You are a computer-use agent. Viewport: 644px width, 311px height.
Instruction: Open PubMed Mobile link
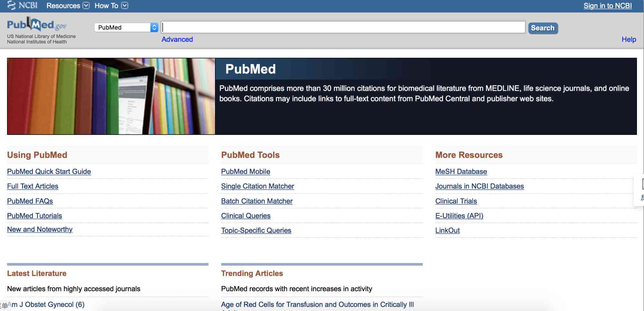pyautogui.click(x=246, y=172)
